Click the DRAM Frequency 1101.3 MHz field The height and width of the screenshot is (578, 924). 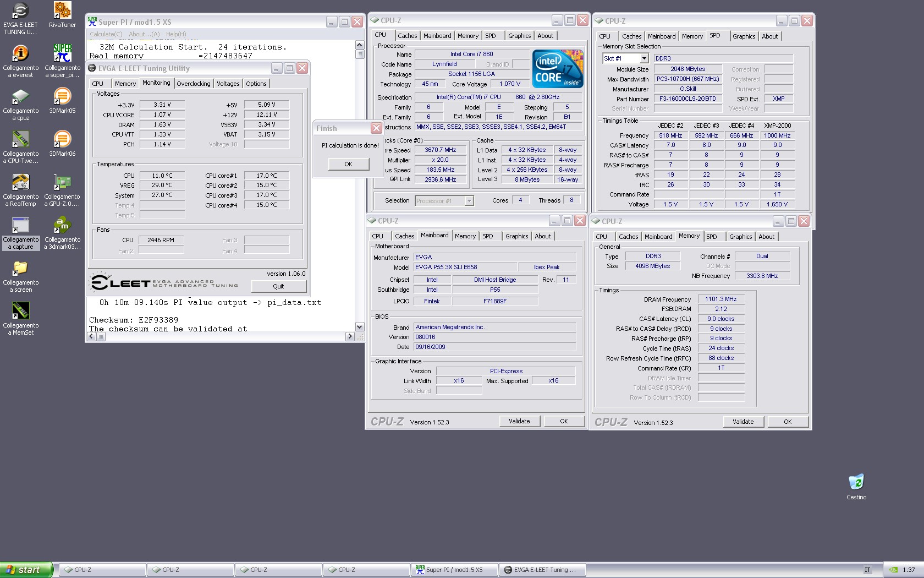721,299
